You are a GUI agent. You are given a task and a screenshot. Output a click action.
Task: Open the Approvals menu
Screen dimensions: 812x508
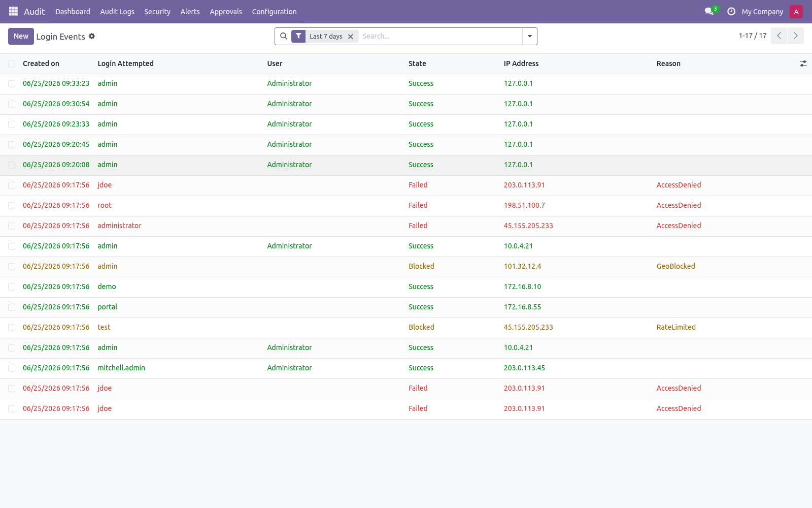pyautogui.click(x=226, y=12)
